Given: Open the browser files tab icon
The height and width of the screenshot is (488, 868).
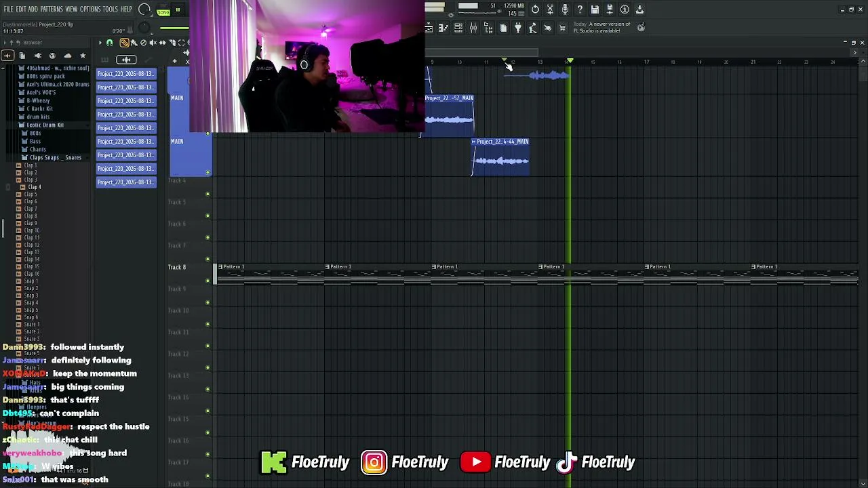Looking at the screenshot, I should pyautogui.click(x=22, y=56).
